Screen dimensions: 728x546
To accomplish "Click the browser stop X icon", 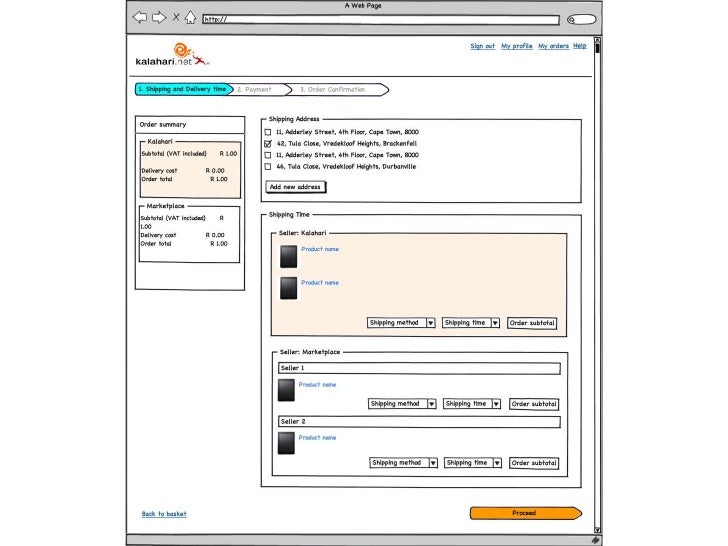I will tap(176, 17).
